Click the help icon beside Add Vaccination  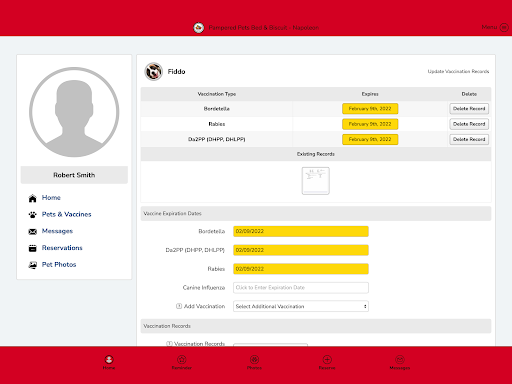pyautogui.click(x=179, y=306)
